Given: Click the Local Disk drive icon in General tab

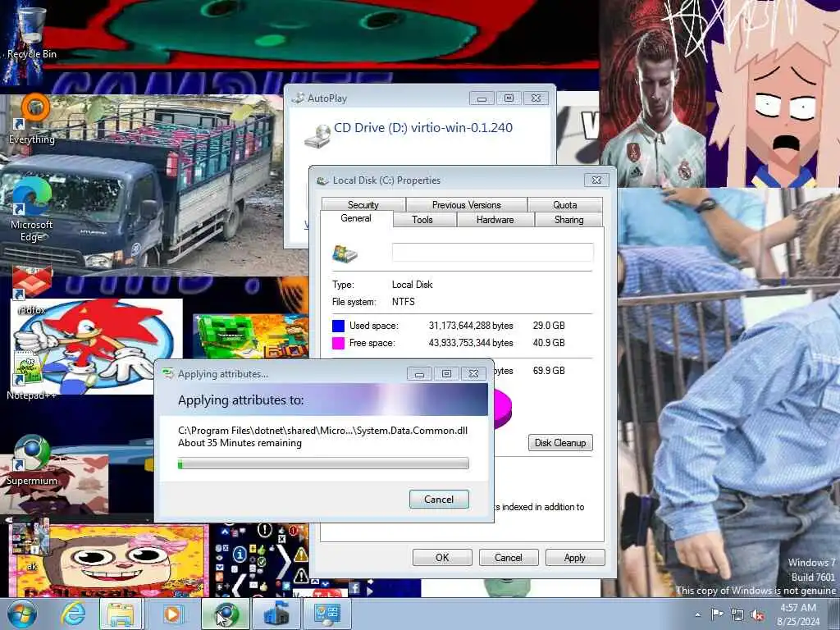Looking at the screenshot, I should [345, 253].
